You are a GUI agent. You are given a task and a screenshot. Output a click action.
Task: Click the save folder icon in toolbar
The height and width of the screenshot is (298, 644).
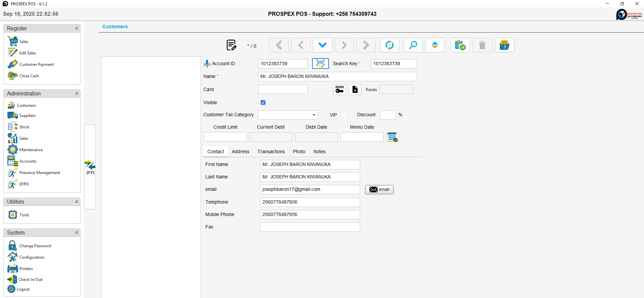pos(504,45)
